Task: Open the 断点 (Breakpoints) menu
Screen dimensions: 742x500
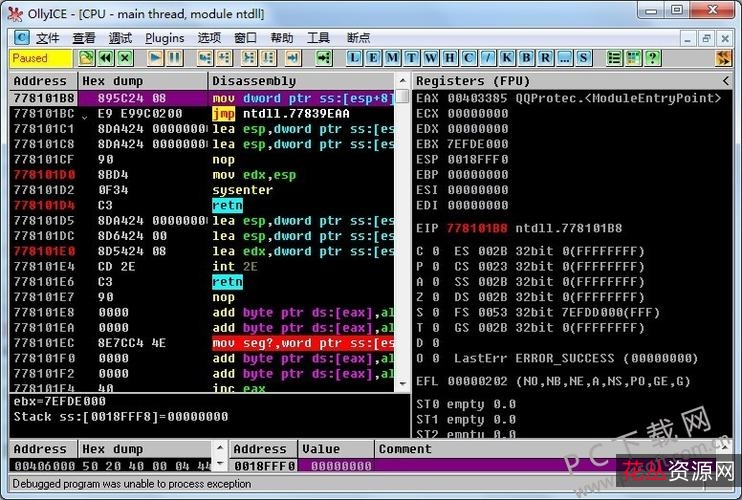Action: (357, 38)
